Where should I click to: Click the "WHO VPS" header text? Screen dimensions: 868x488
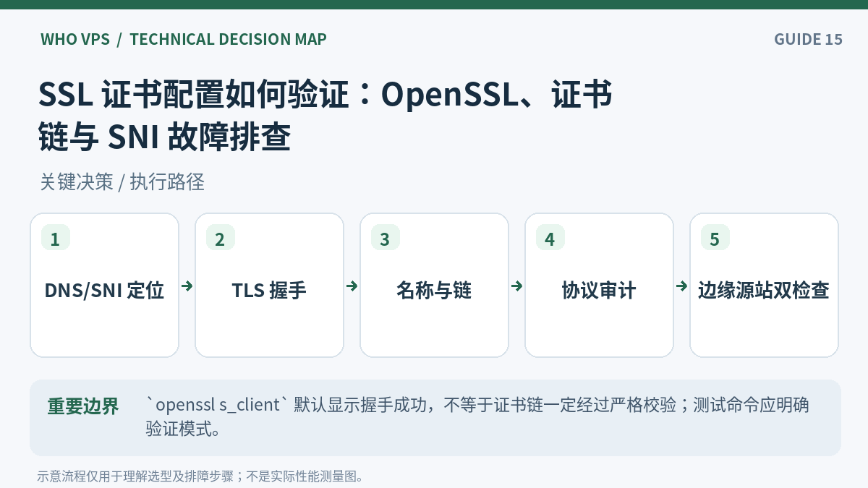[75, 39]
